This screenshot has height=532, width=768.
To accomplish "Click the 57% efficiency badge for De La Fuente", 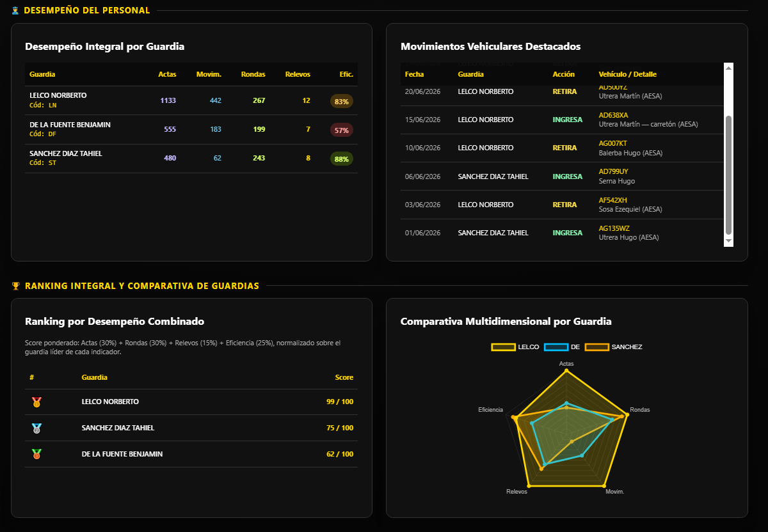I will tap(342, 130).
